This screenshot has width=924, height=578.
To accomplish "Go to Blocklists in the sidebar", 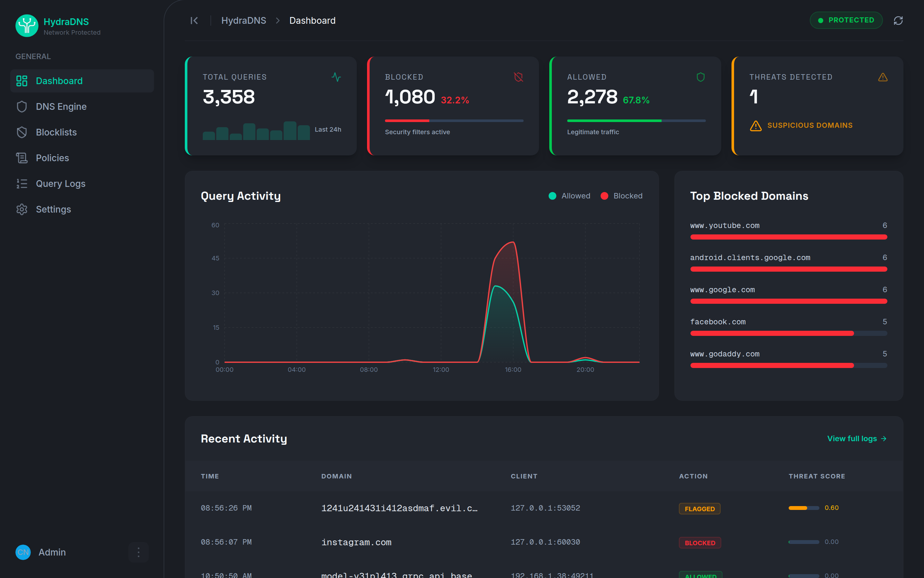I will click(x=82, y=132).
